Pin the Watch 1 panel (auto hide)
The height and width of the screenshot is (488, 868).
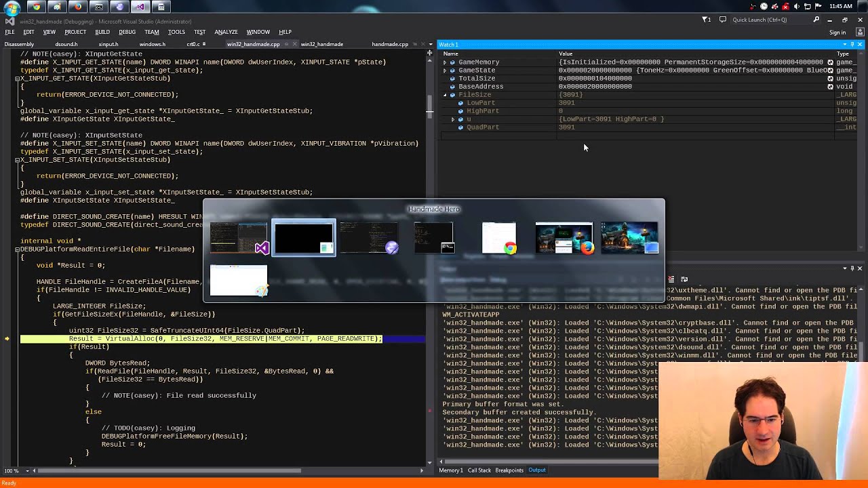[852, 44]
